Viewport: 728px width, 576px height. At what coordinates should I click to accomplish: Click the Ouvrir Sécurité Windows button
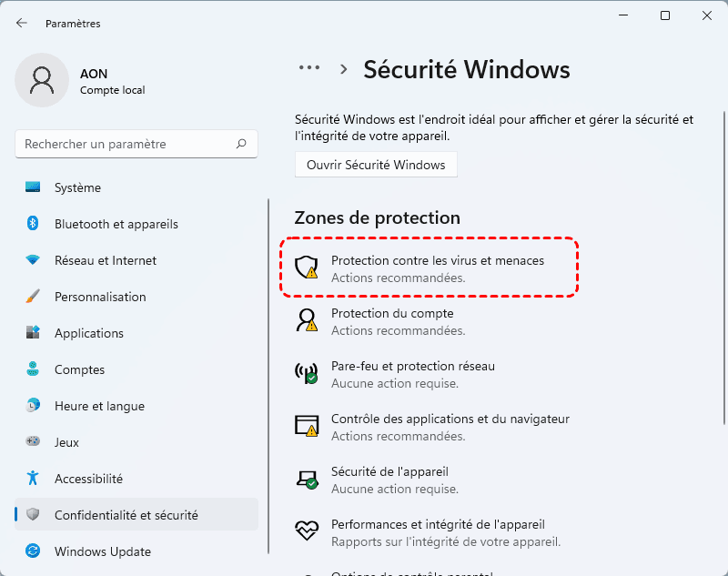[376, 165]
